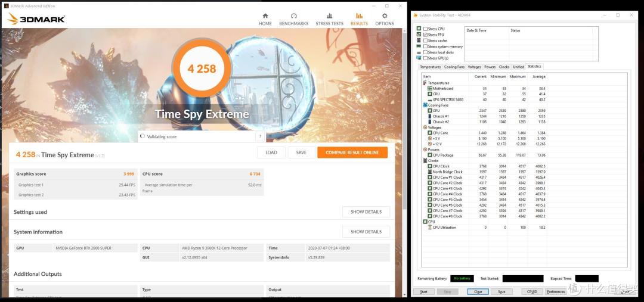Open the Voltages tab in AIDA64

coord(475,67)
